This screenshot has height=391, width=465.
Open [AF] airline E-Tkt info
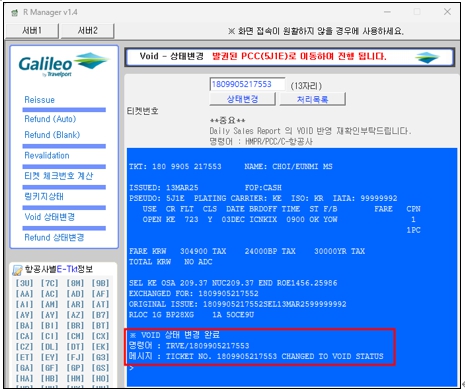pyautogui.click(x=100, y=294)
